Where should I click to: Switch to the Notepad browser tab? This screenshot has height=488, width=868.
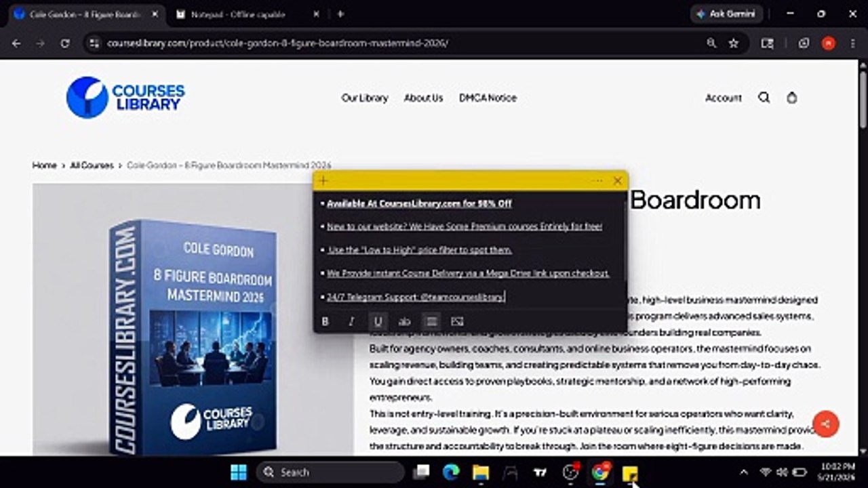[237, 14]
